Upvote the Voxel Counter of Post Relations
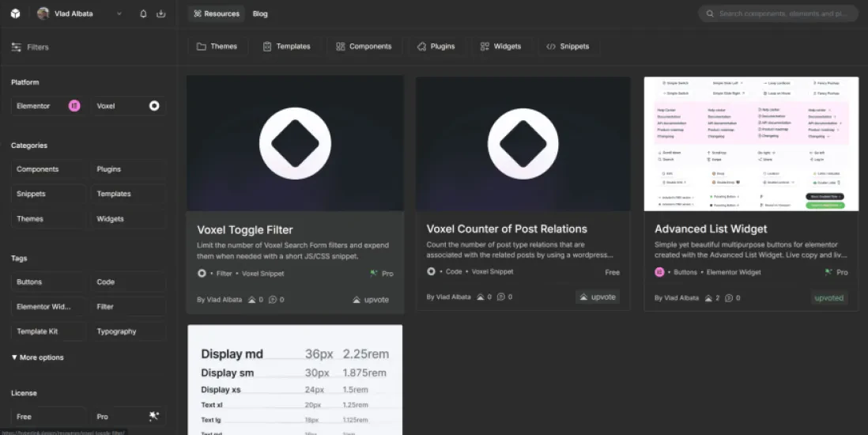 (598, 297)
